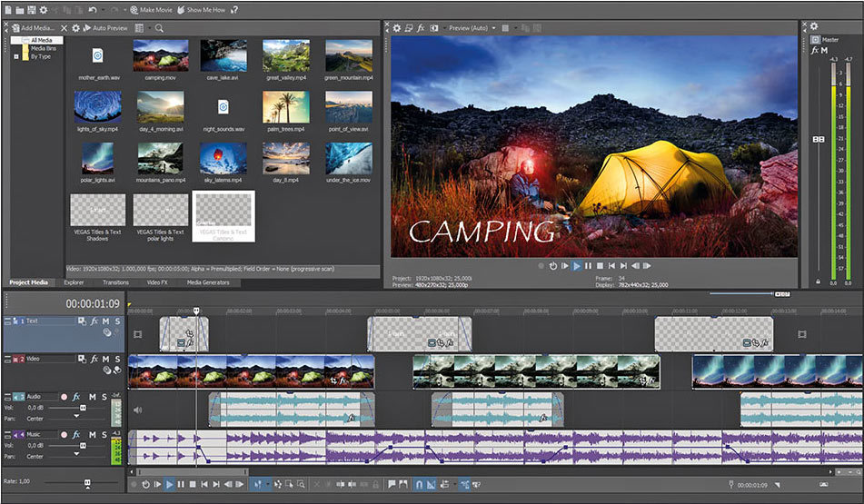Click the media search magnifier icon
Screen dimensions: 864x504
tap(160, 28)
